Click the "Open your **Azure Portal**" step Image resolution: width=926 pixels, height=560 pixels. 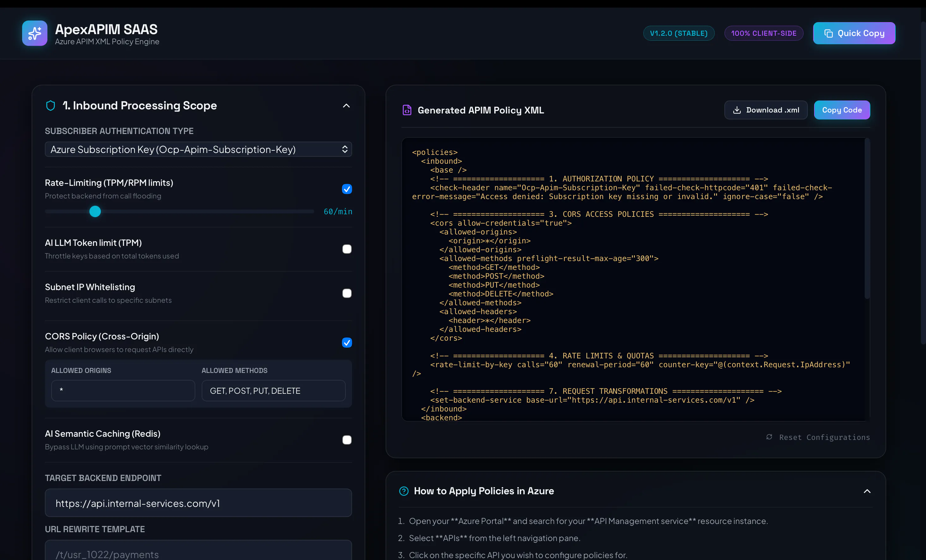pos(588,521)
